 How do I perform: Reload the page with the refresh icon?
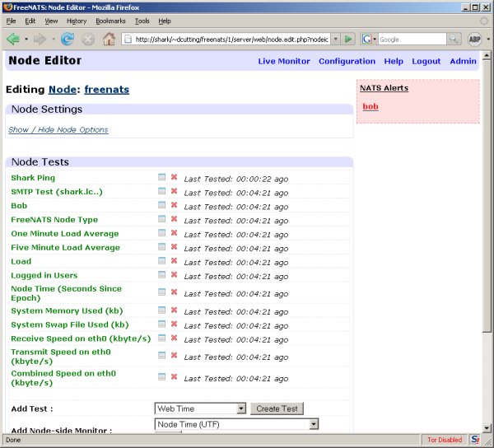[68, 39]
